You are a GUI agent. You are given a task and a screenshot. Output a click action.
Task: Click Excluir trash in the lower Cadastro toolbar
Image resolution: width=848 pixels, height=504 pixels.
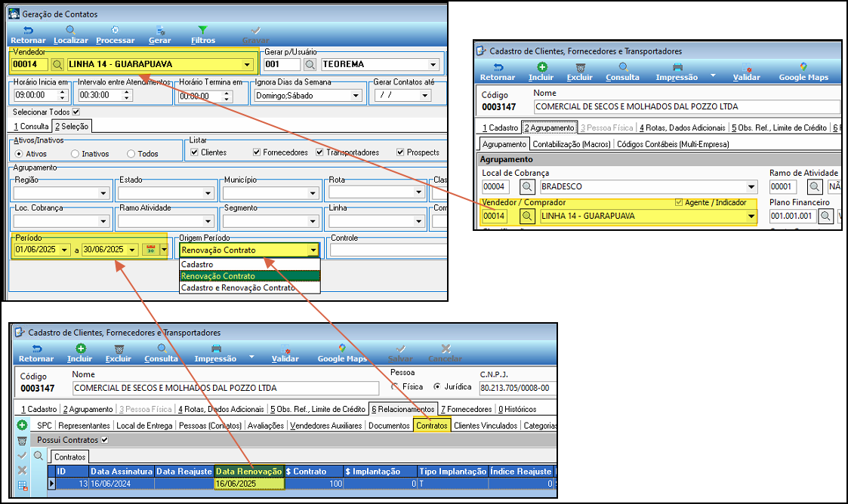(119, 353)
